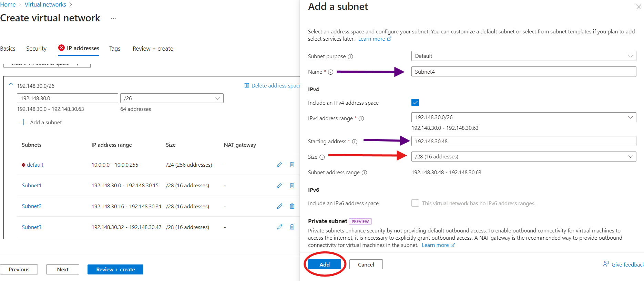Open the Subnet purpose dropdown
Viewport: 644px width, 281px height.
523,56
